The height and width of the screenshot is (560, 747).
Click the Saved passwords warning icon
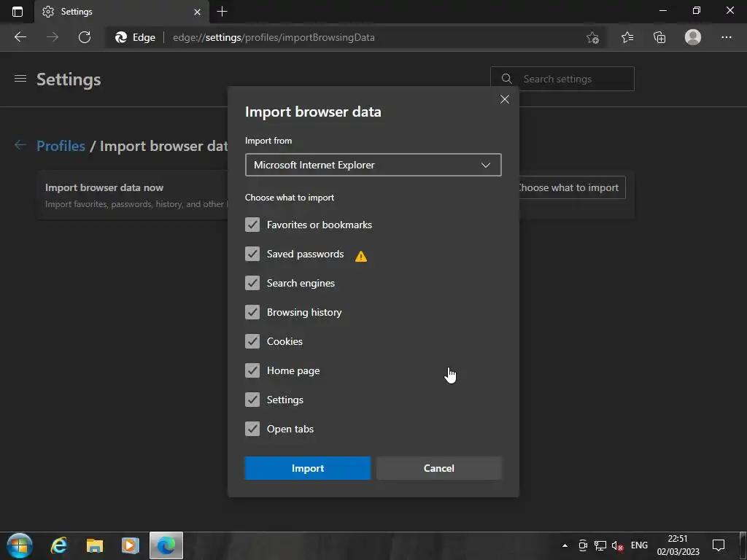(361, 256)
